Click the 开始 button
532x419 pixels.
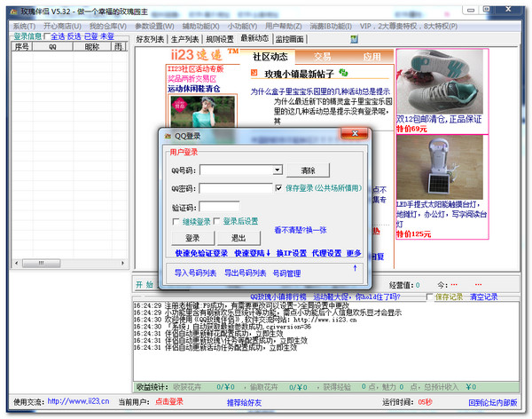(145, 285)
